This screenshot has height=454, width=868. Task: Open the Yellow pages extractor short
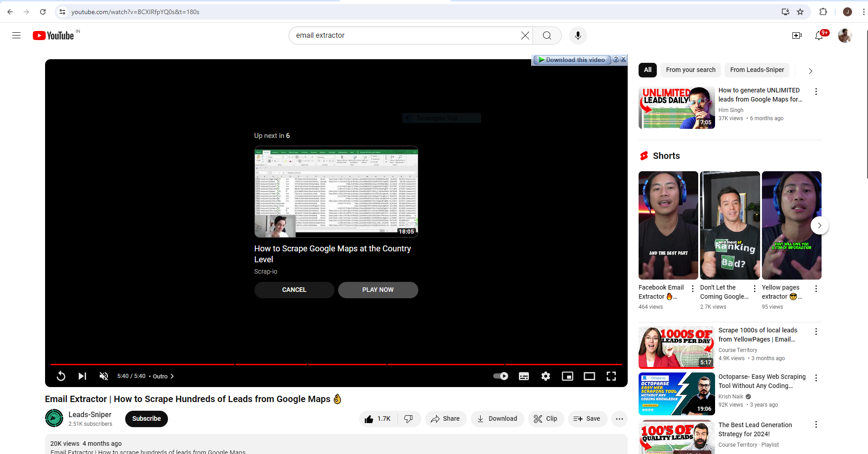(x=792, y=225)
